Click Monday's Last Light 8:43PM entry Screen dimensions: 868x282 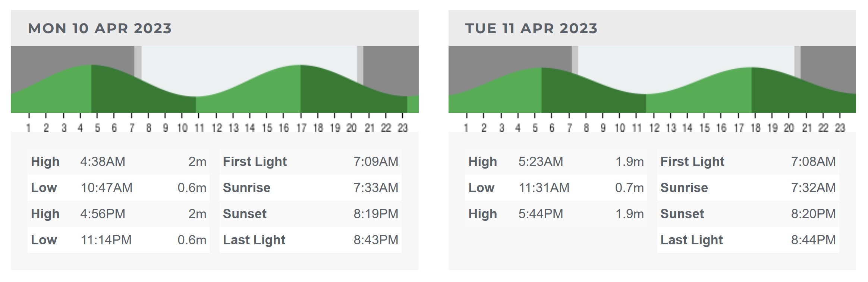point(311,240)
